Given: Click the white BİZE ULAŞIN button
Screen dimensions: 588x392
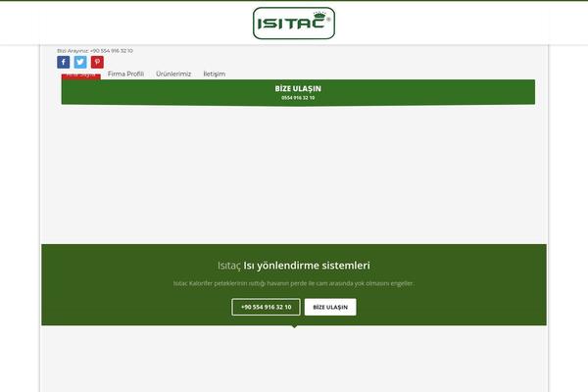Looking at the screenshot, I should [330, 307].
